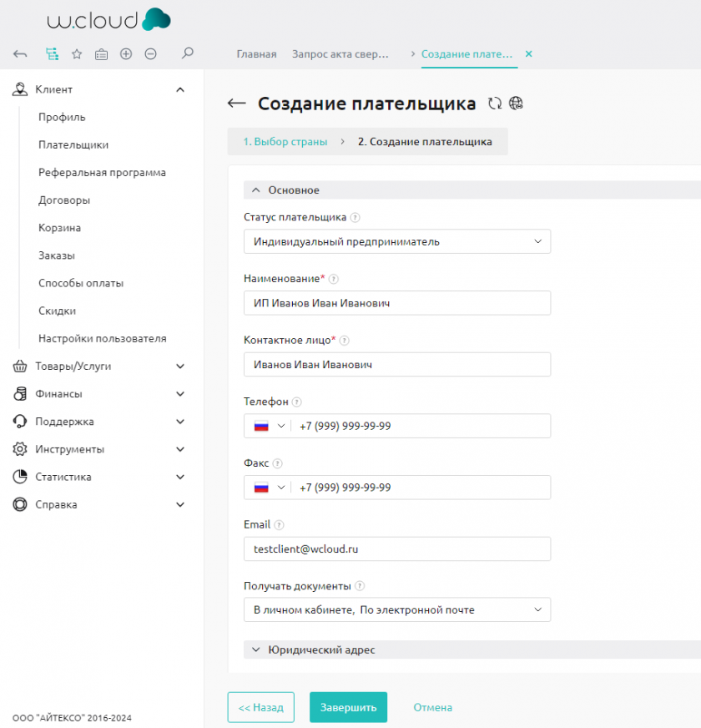Viewport: 701px width, 728px height.
Task: Click the collapse all minus icon
Action: point(150,54)
